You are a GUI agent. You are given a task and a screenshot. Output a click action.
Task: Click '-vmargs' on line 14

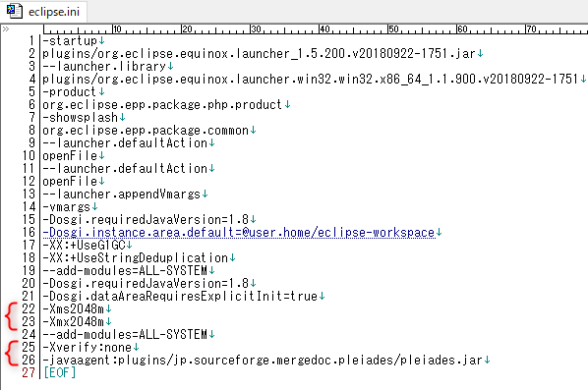[x=67, y=206]
